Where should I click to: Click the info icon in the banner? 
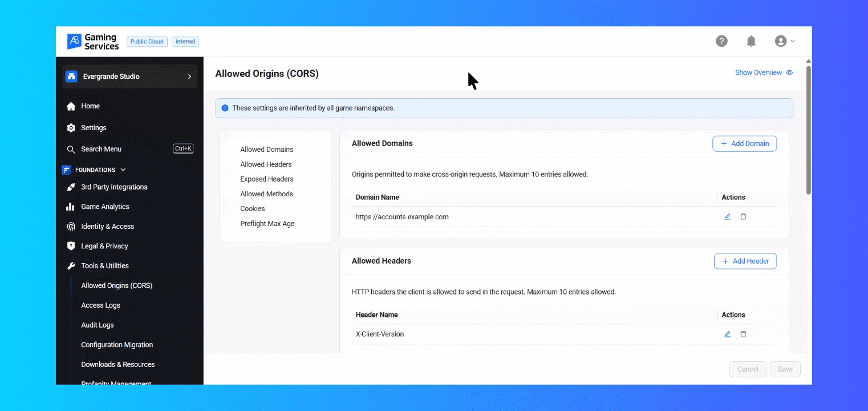click(225, 108)
